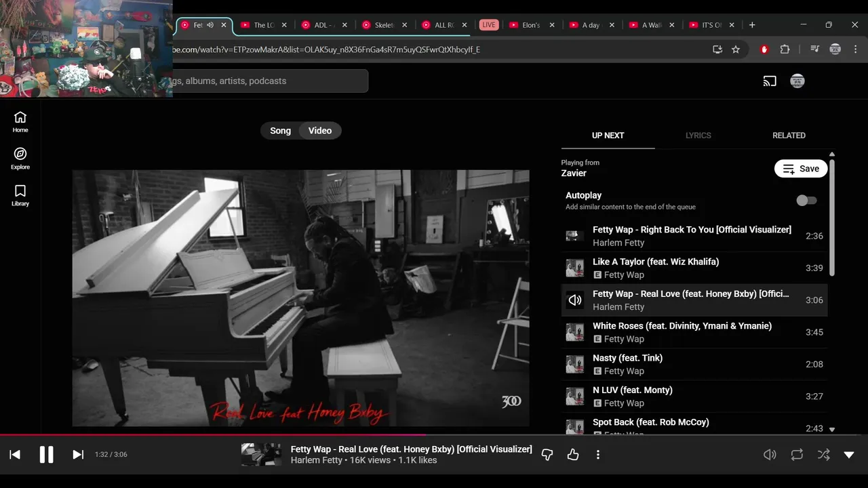Screen dimensions: 868x488
Task: Switch to Video mode
Action: click(x=320, y=131)
